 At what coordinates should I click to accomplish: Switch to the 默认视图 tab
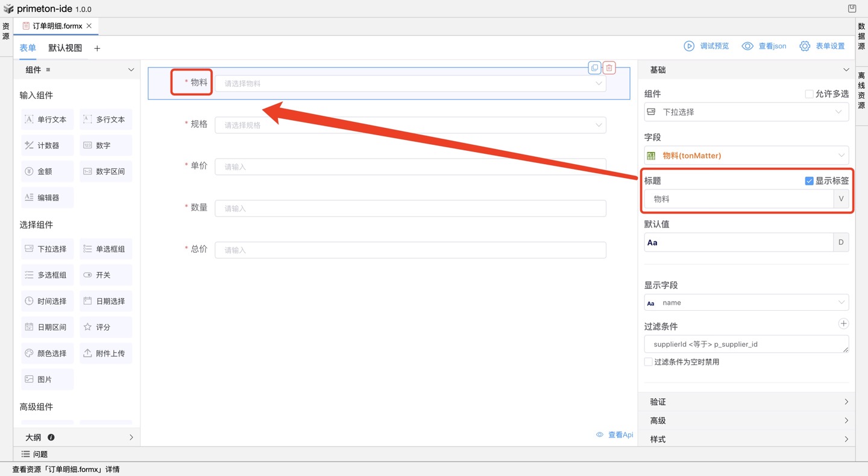[65, 48]
